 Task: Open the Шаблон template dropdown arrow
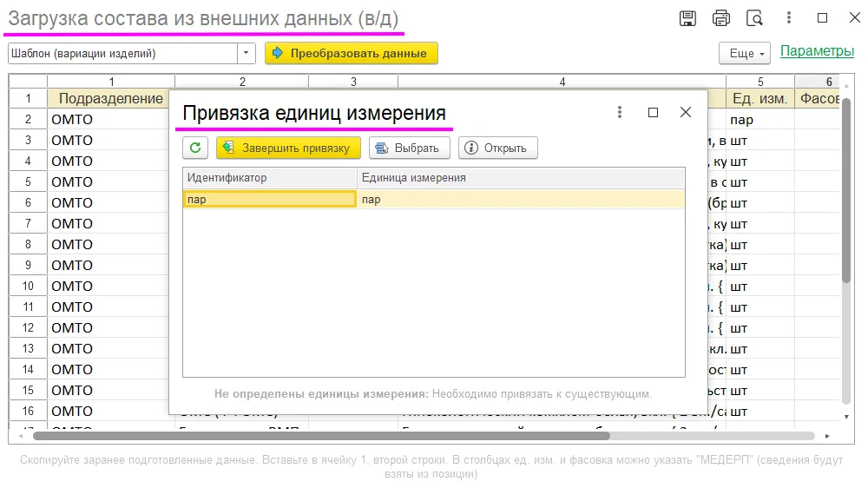[247, 53]
